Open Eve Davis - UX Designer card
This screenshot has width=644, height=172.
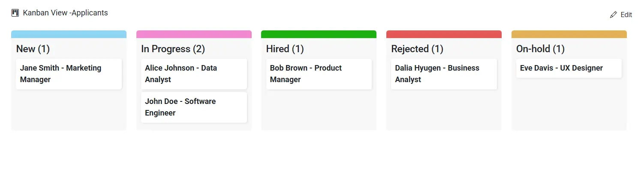pyautogui.click(x=569, y=68)
